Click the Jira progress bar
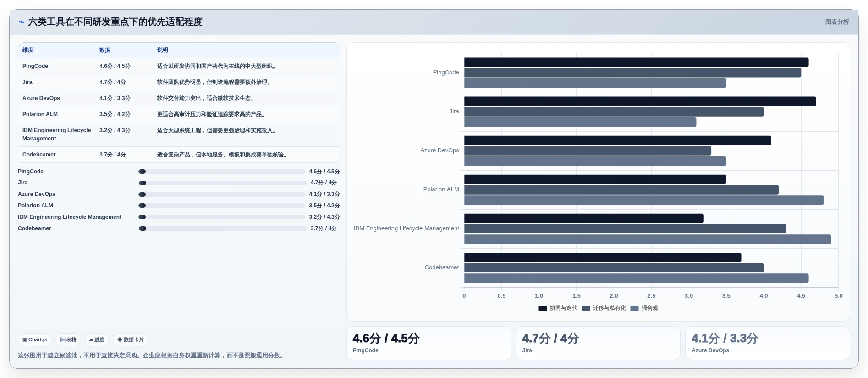Viewport: 868px width, 378px height. (223, 183)
